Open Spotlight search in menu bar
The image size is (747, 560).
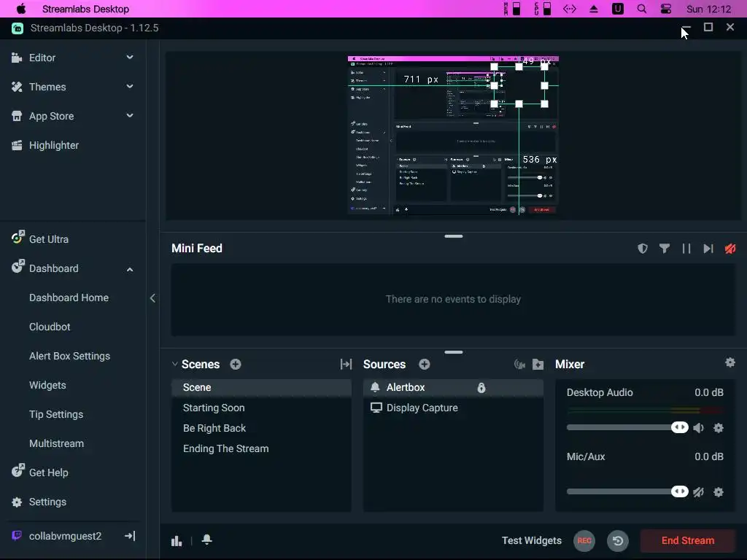(642, 9)
